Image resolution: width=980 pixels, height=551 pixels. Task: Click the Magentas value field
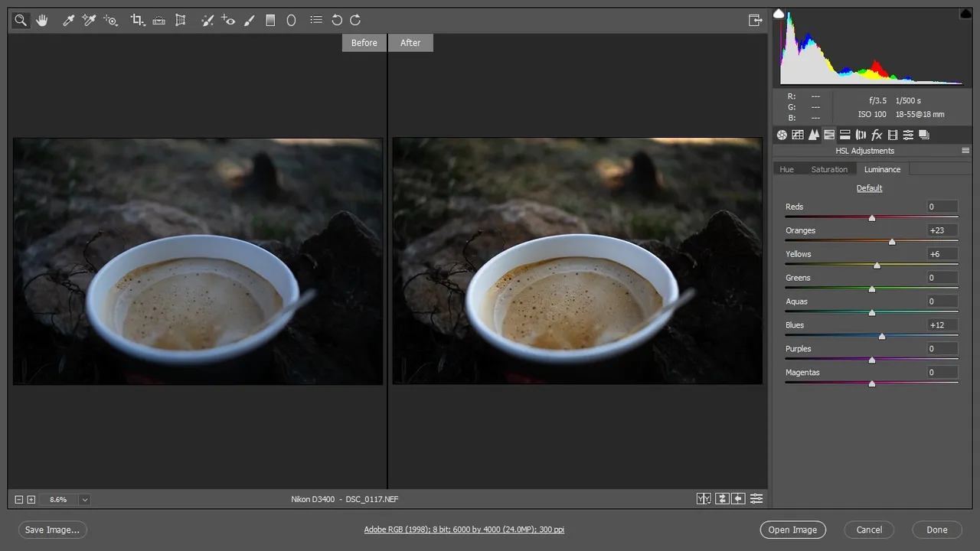942,373
